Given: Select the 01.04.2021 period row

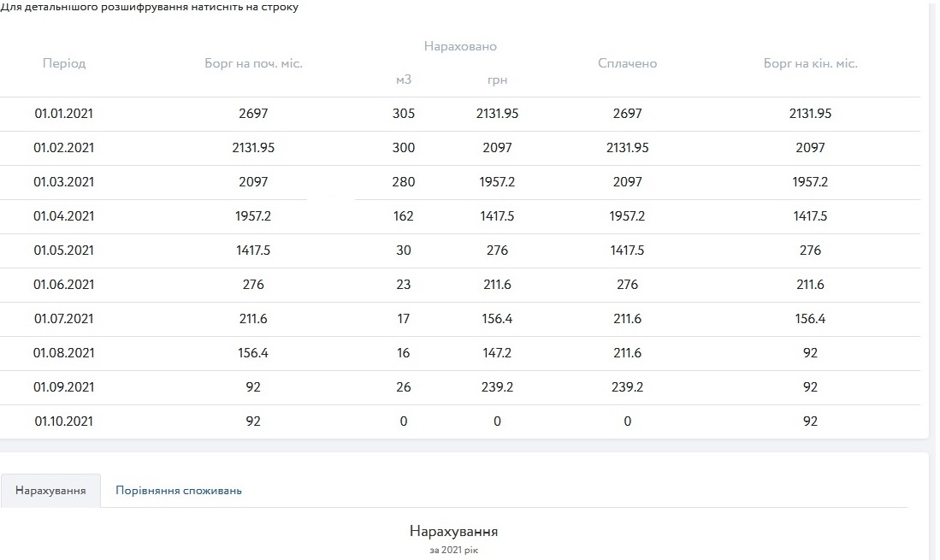Looking at the screenshot, I should [x=64, y=216].
